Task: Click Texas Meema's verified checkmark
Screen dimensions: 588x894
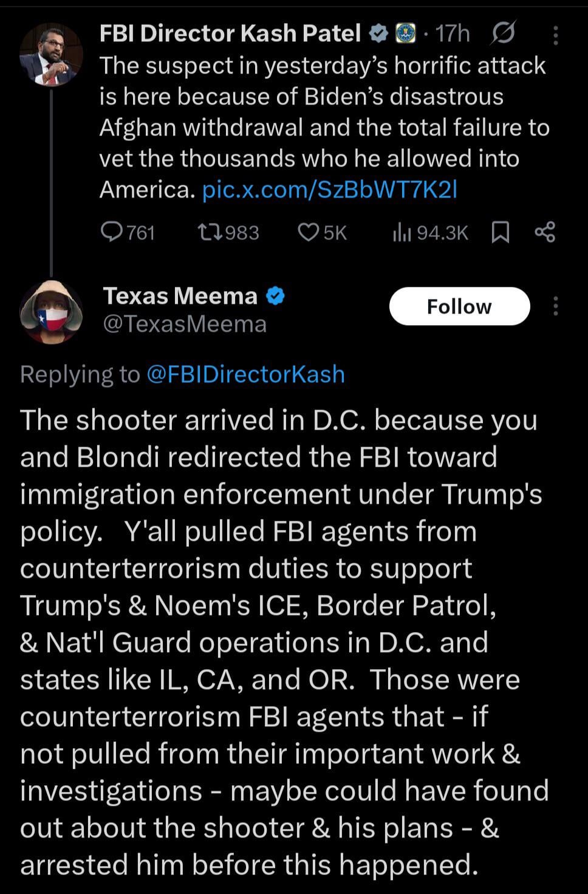Action: click(x=275, y=296)
